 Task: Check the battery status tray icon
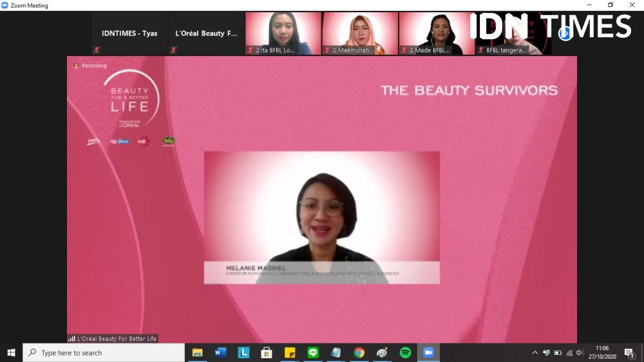coord(558,352)
